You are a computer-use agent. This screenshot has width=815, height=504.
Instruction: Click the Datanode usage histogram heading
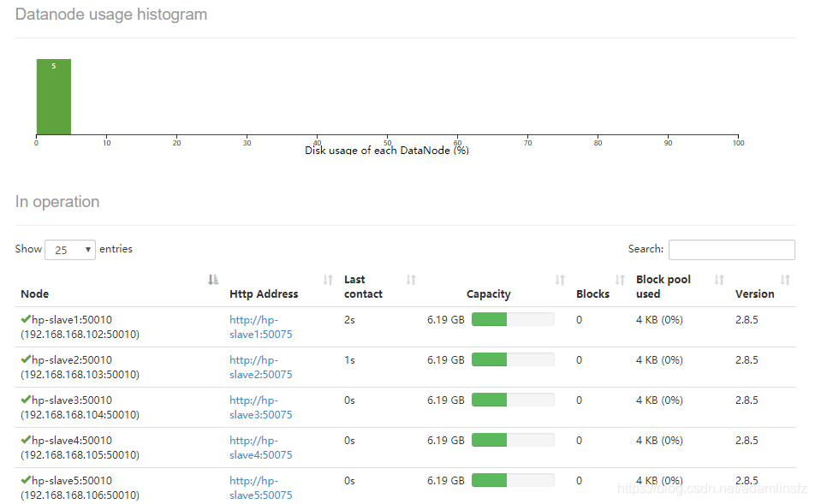pyautogui.click(x=111, y=15)
